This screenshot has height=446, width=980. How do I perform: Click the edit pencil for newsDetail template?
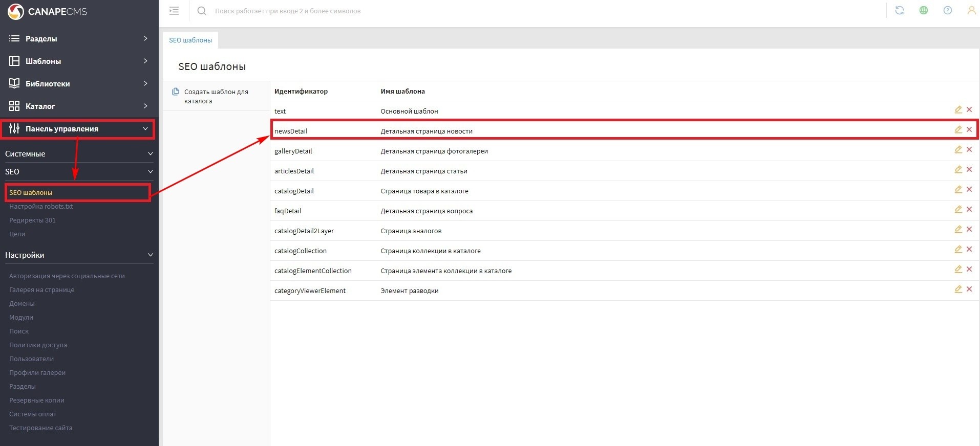pyautogui.click(x=958, y=129)
